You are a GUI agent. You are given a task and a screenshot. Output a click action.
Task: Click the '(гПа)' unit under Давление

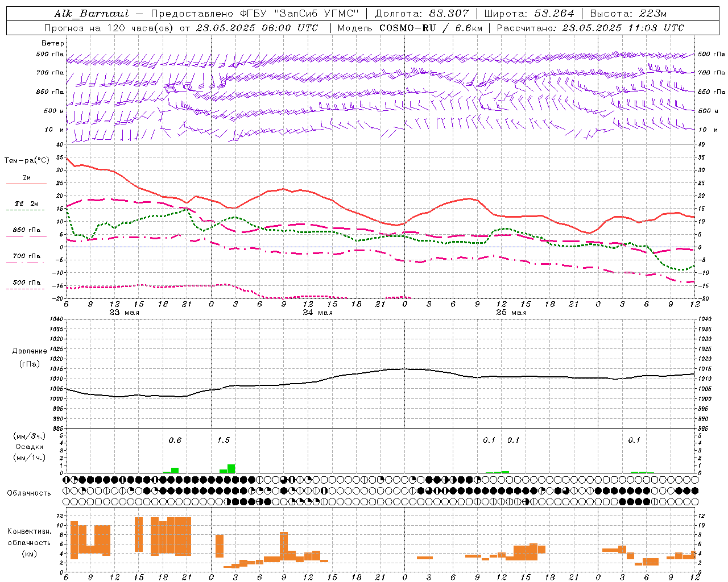30,364
